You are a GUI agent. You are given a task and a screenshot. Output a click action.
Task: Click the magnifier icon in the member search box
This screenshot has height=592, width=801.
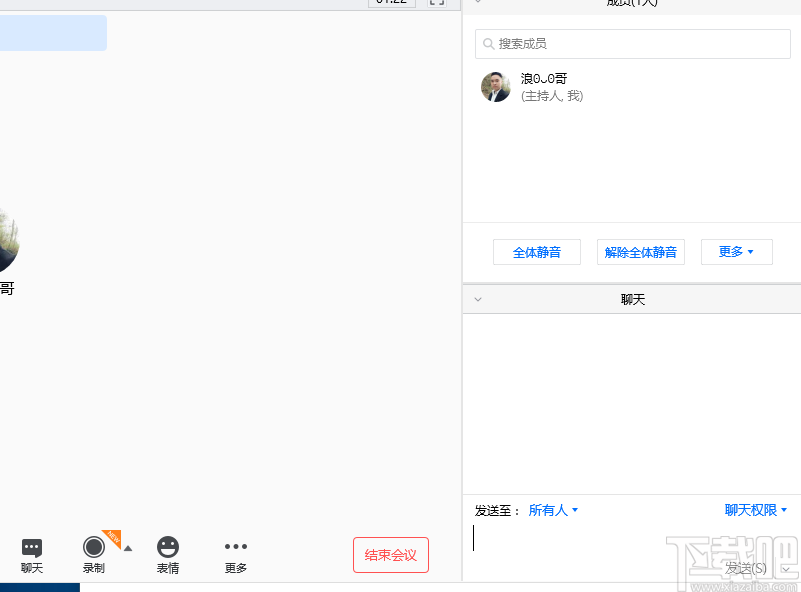tap(490, 44)
